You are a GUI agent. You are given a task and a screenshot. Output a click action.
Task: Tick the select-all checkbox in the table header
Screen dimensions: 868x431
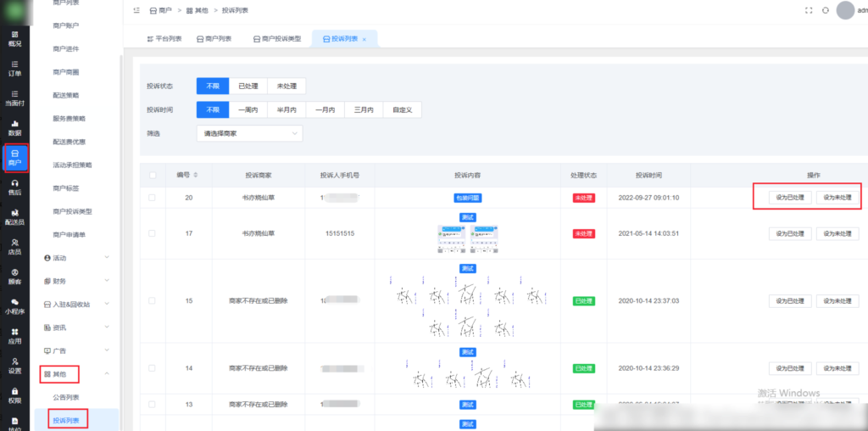click(x=153, y=175)
